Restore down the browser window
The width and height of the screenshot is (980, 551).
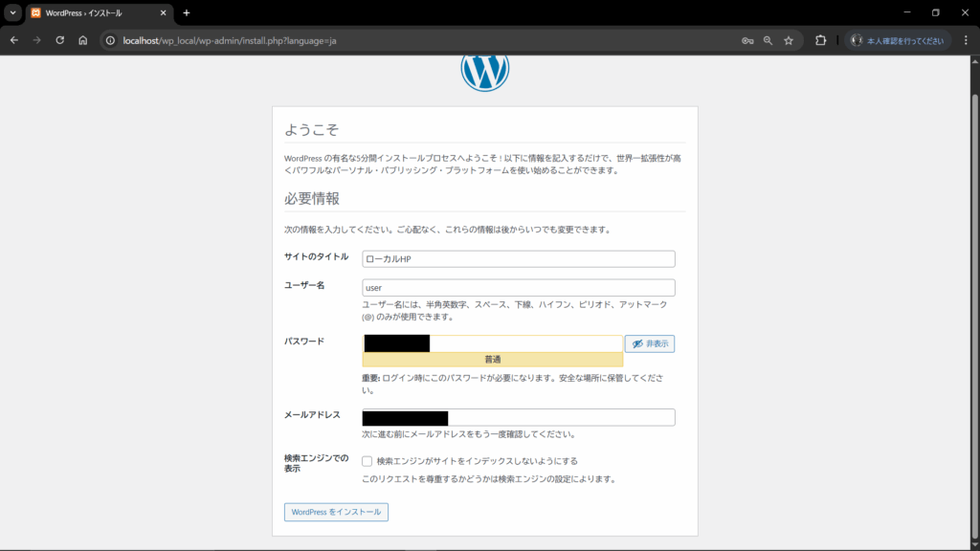pyautogui.click(x=936, y=12)
